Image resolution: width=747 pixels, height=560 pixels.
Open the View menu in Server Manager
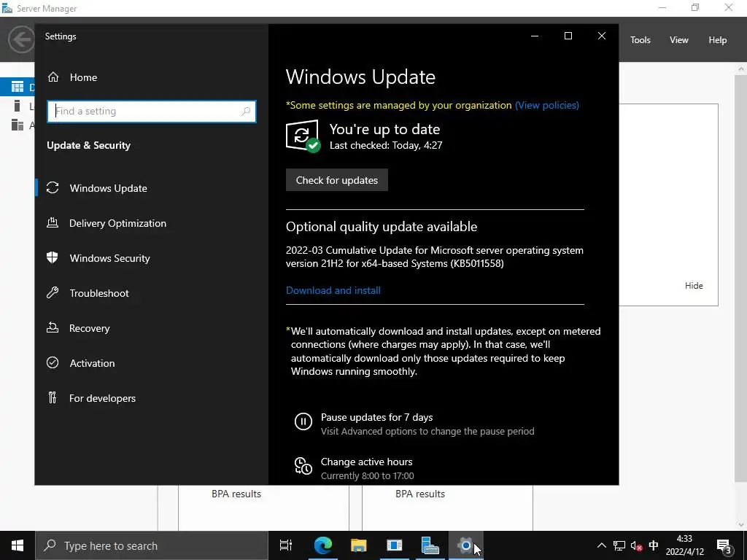pyautogui.click(x=679, y=40)
